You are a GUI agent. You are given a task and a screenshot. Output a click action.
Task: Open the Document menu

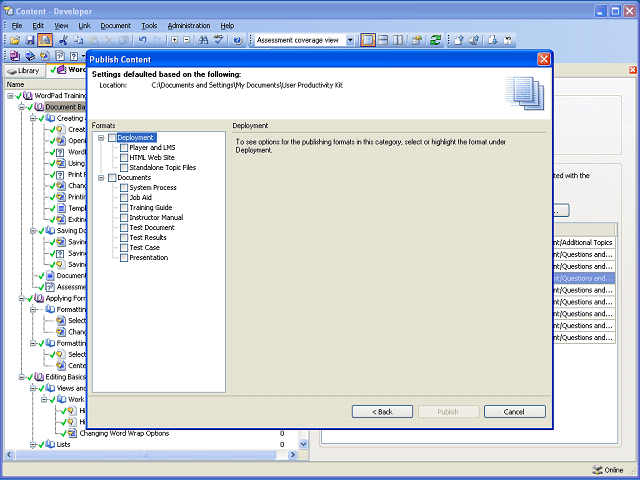coord(116,26)
